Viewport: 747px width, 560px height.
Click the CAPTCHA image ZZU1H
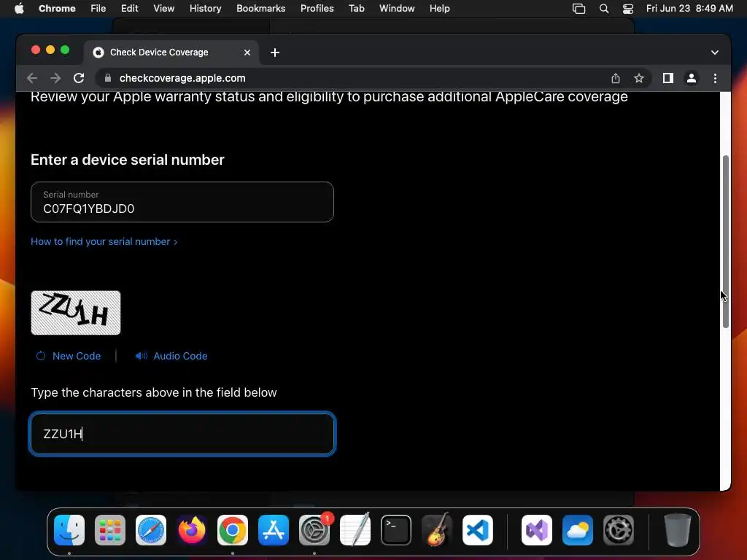[x=76, y=313]
